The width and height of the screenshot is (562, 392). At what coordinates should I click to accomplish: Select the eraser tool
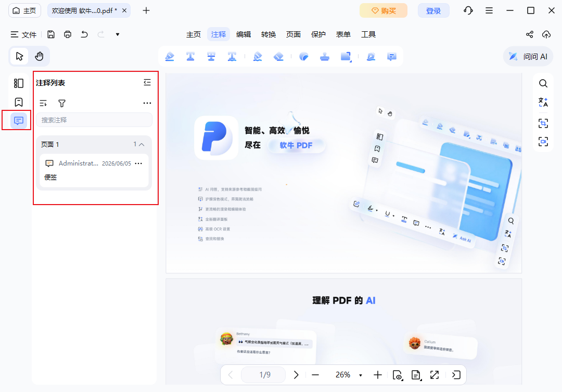(x=278, y=56)
